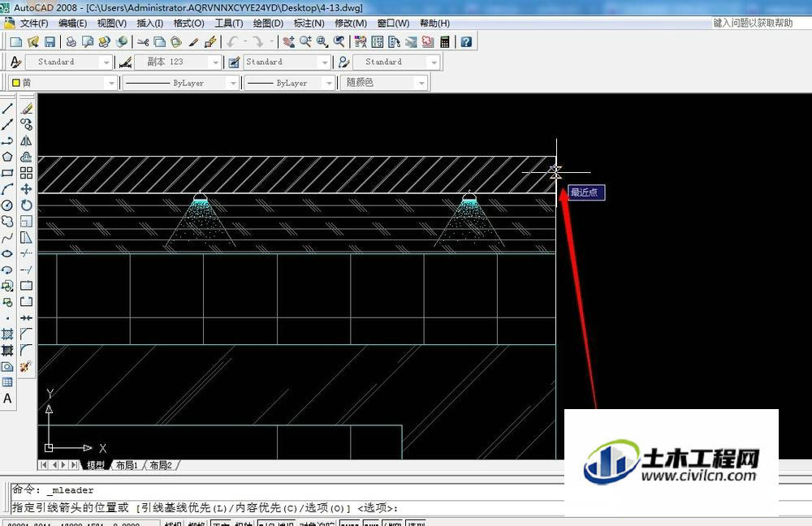Jump to last layout tab arrow
Viewport: 812px width, 526px height.
point(75,465)
